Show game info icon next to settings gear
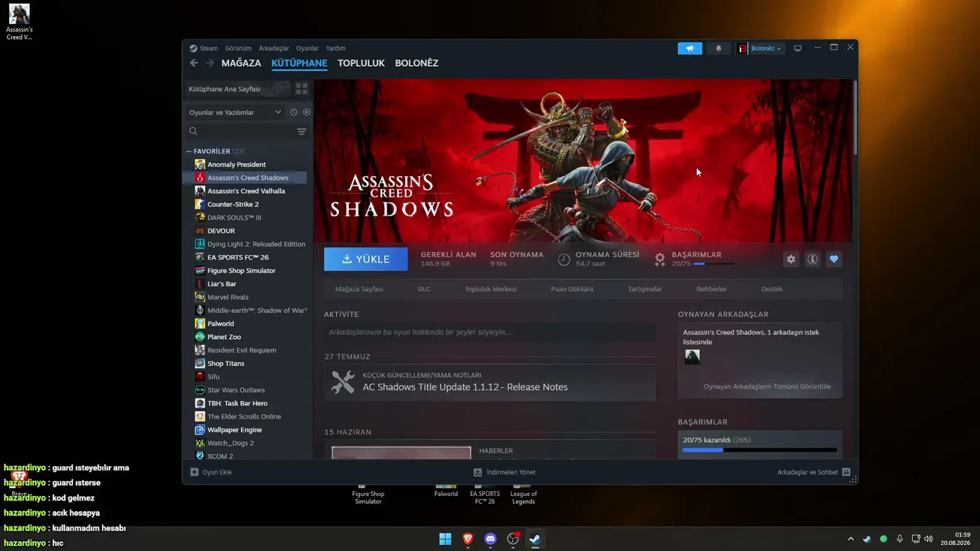This screenshot has width=980, height=551. pyautogui.click(x=812, y=259)
